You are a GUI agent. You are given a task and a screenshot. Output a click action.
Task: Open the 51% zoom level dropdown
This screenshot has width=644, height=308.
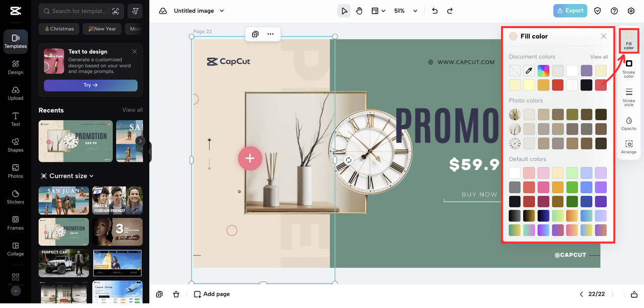[x=406, y=11]
